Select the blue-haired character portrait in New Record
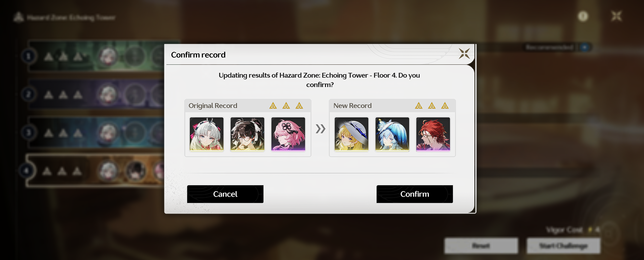The image size is (644, 260). pyautogui.click(x=392, y=134)
